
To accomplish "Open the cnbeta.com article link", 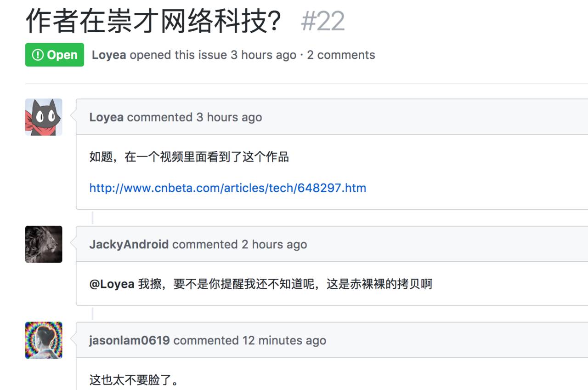I will [x=227, y=188].
